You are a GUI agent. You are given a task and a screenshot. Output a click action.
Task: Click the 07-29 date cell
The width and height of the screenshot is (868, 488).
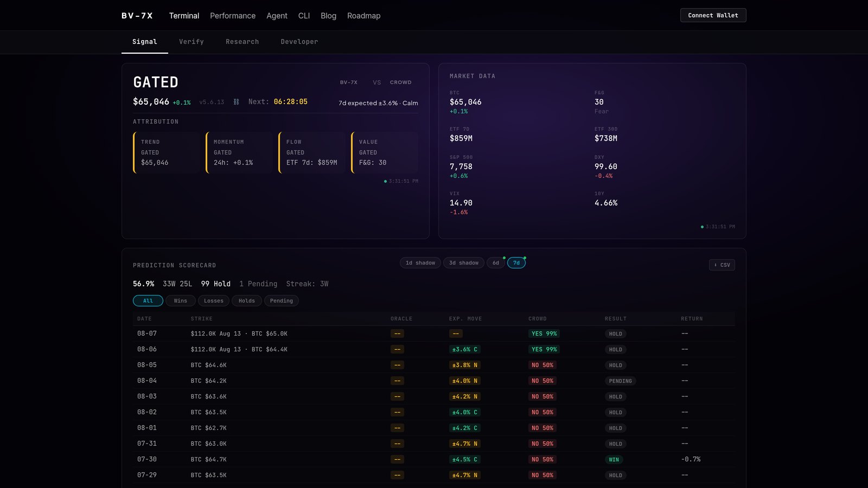click(147, 475)
